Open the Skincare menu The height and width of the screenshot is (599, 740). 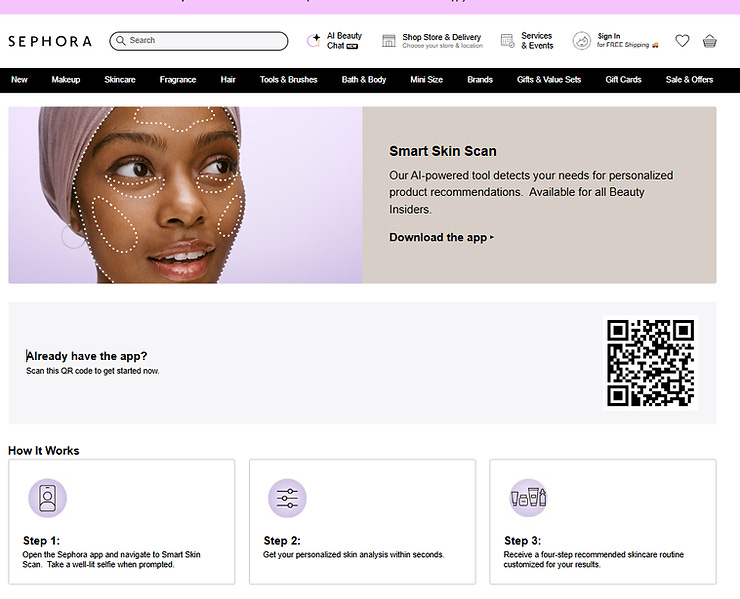(120, 80)
